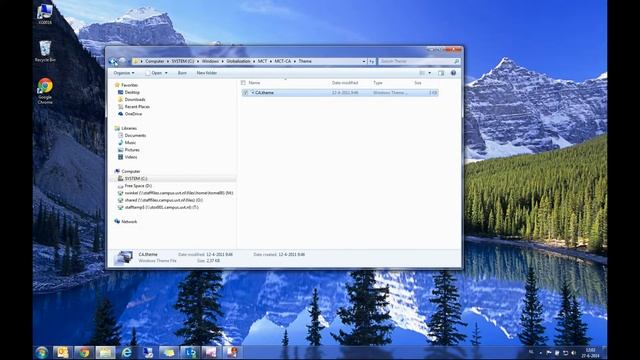This screenshot has width=640, height=360.
Task: Sort by the Date modified column header
Action: 345,83
